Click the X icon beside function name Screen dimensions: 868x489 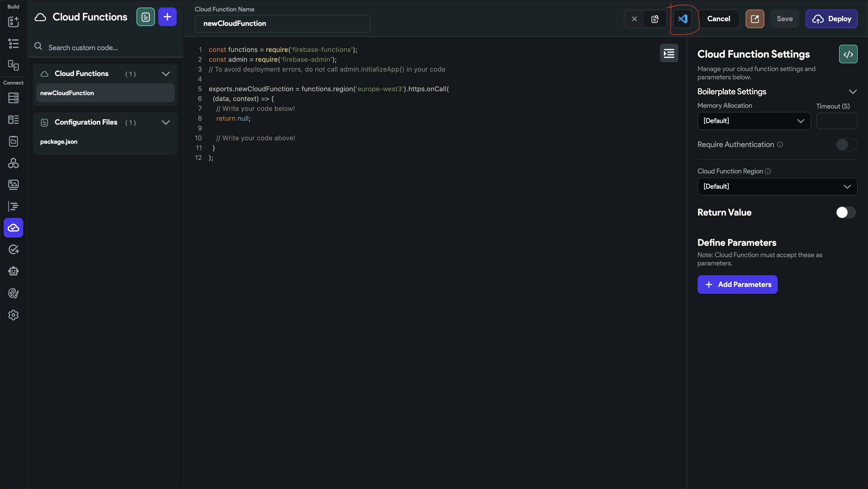[634, 19]
